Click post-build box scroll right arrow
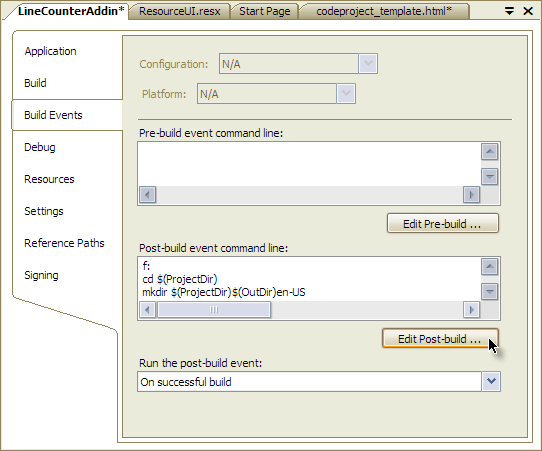The height and width of the screenshot is (451, 542). [x=471, y=310]
